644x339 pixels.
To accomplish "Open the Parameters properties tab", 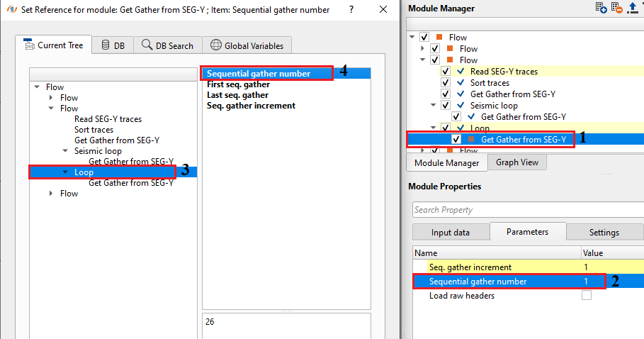I will pyautogui.click(x=527, y=232).
